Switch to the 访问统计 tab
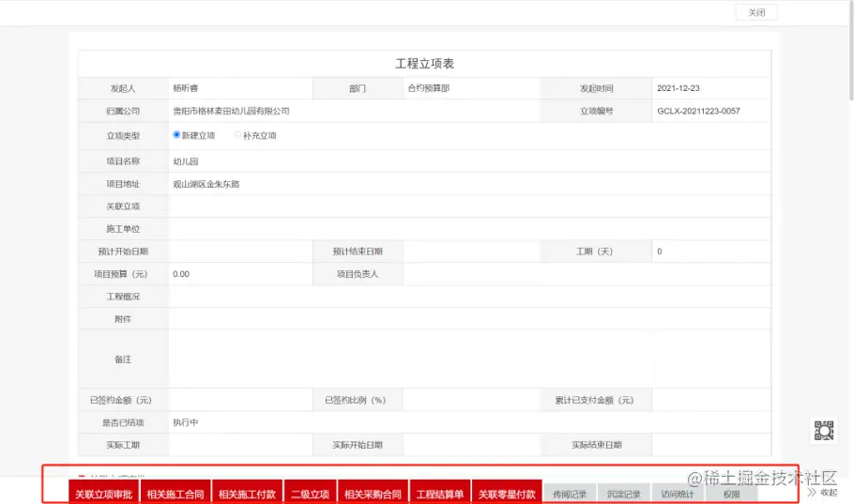The image size is (854, 504). (x=678, y=494)
